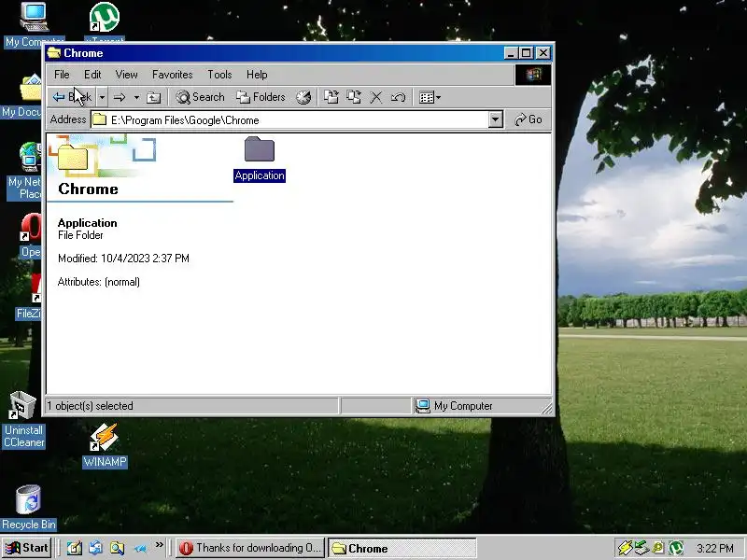Click the Move To toolbar icon
Image resolution: width=747 pixels, height=560 pixels.
[x=331, y=97]
